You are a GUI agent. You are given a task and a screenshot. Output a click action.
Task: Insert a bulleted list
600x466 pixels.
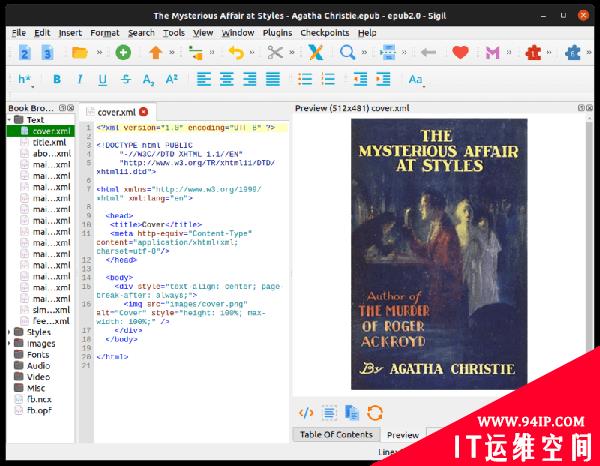pyautogui.click(x=305, y=79)
